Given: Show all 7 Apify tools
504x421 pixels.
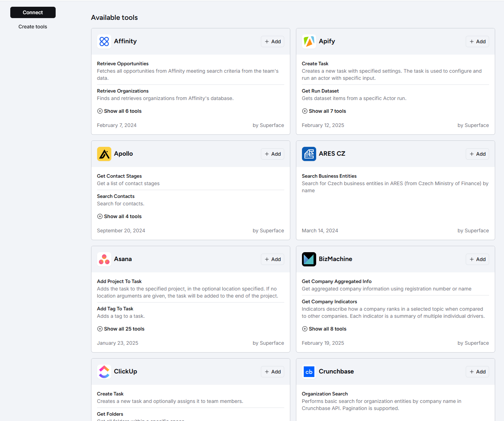Looking at the screenshot, I should coord(324,111).
